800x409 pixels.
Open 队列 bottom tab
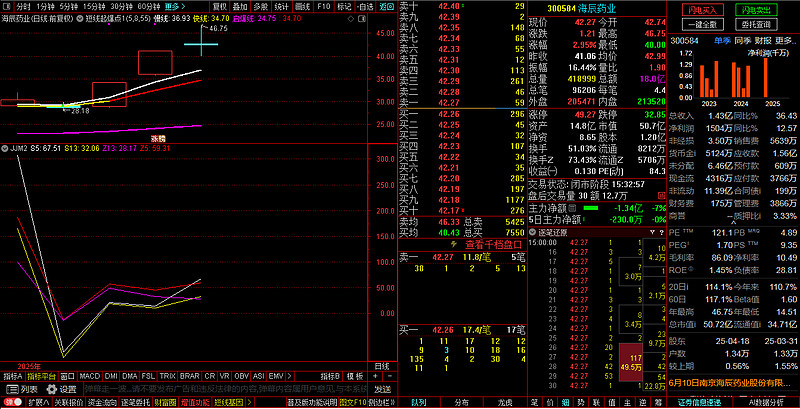(x=419, y=403)
